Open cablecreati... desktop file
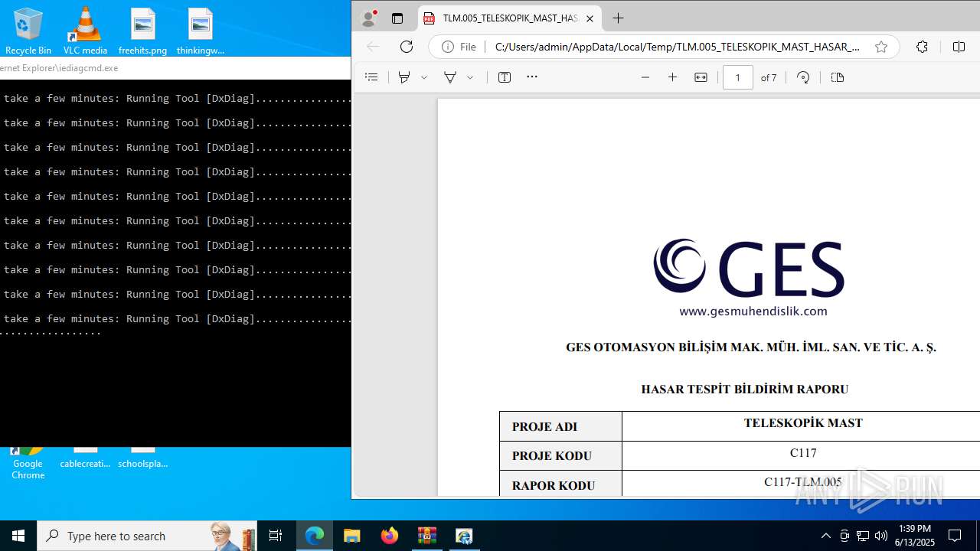980x551 pixels. tap(85, 458)
